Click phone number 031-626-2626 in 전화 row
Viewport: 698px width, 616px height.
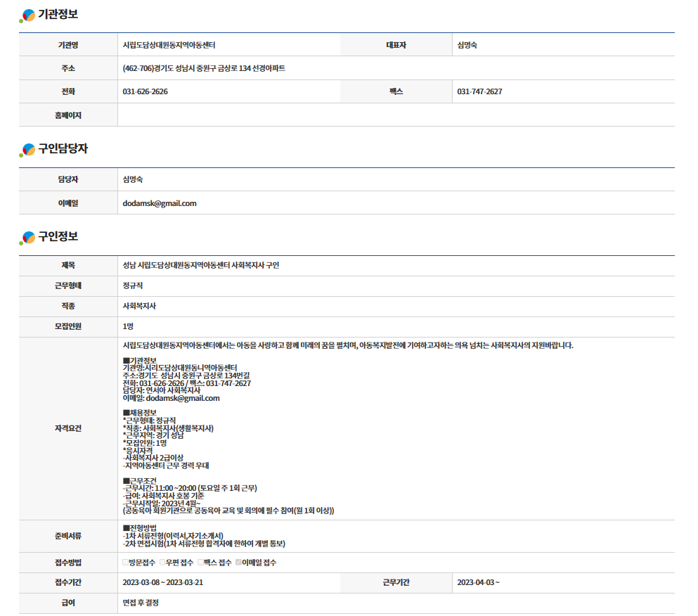tap(145, 91)
